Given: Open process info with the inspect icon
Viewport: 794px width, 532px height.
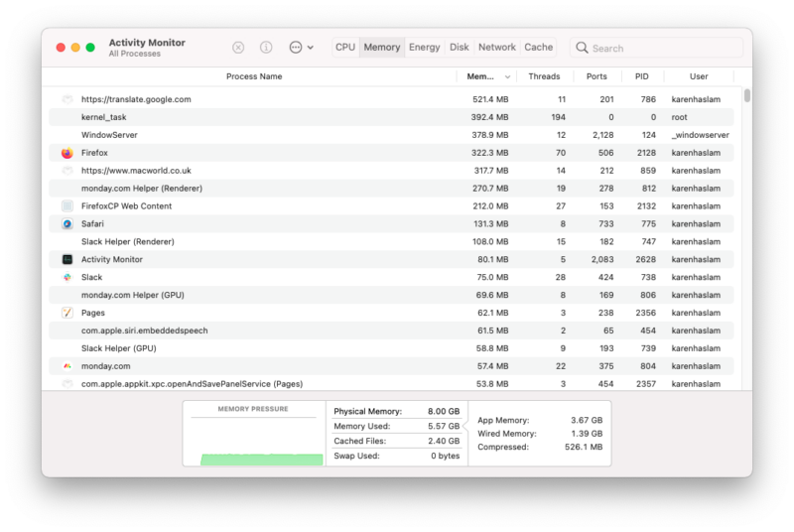Looking at the screenshot, I should [x=266, y=48].
